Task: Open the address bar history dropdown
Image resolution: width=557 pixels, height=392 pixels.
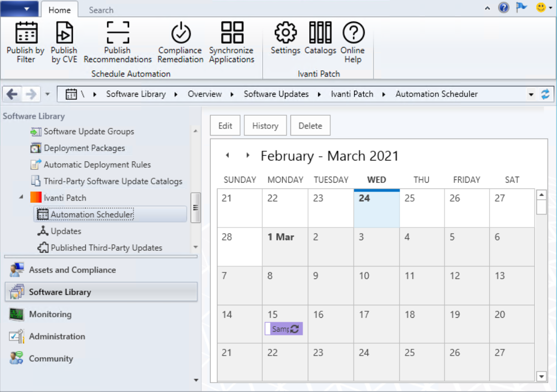Action: coord(532,94)
